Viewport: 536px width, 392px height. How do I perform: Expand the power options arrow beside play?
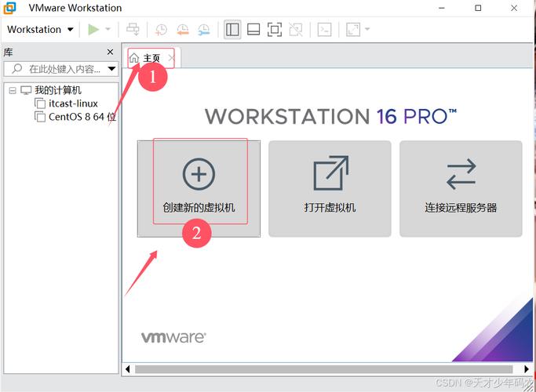click(x=108, y=30)
